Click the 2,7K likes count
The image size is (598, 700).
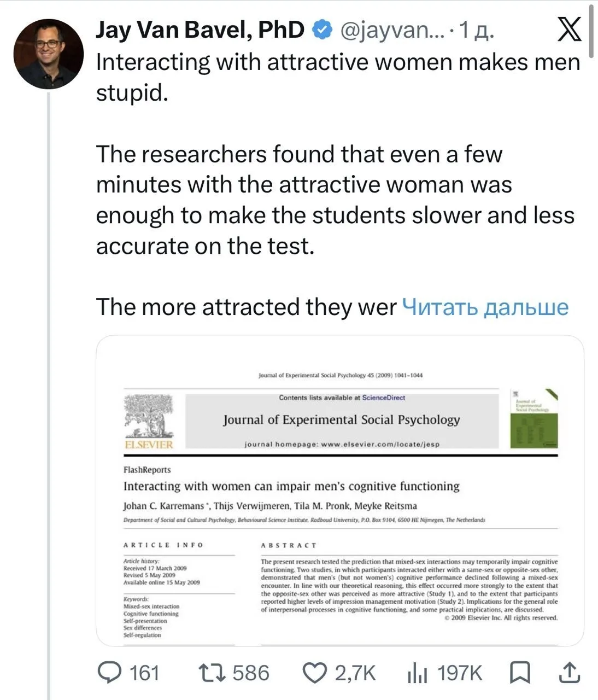355,673
